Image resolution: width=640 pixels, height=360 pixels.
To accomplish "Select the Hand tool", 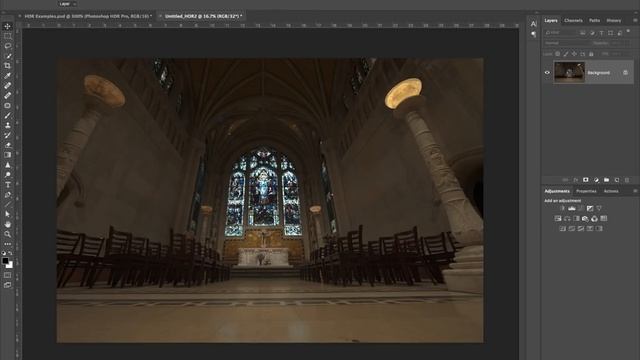I will coord(7,224).
